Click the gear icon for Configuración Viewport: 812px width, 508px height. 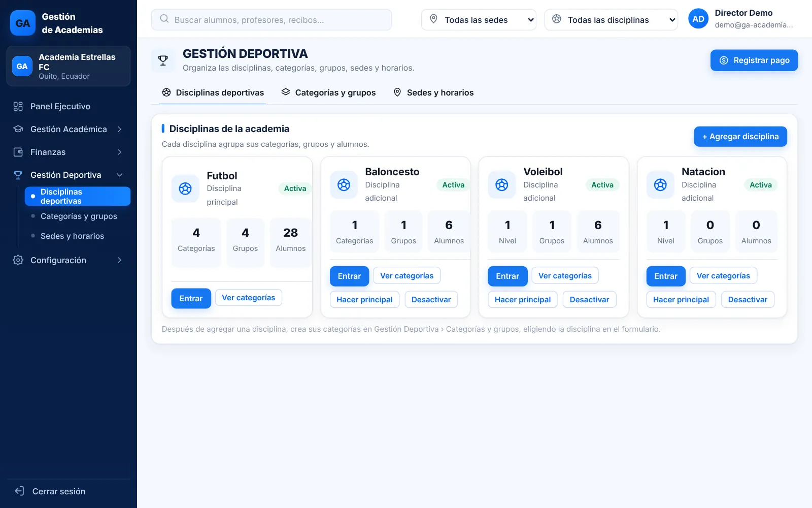click(18, 260)
